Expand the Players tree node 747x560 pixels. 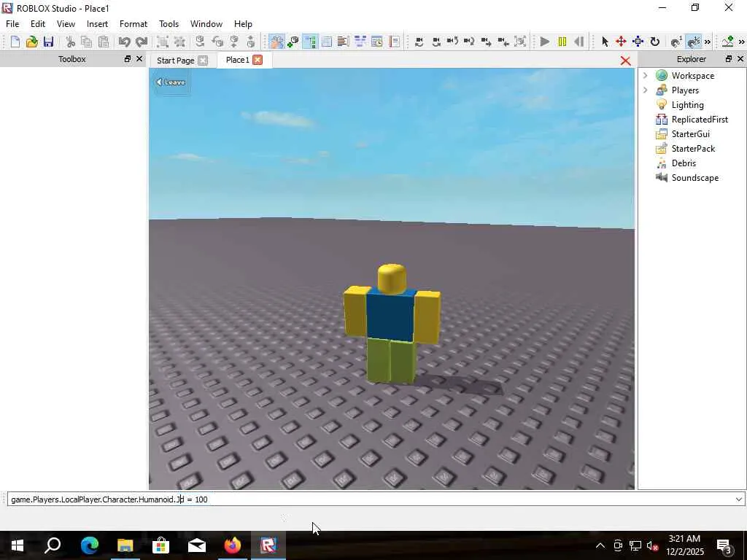[x=646, y=90]
